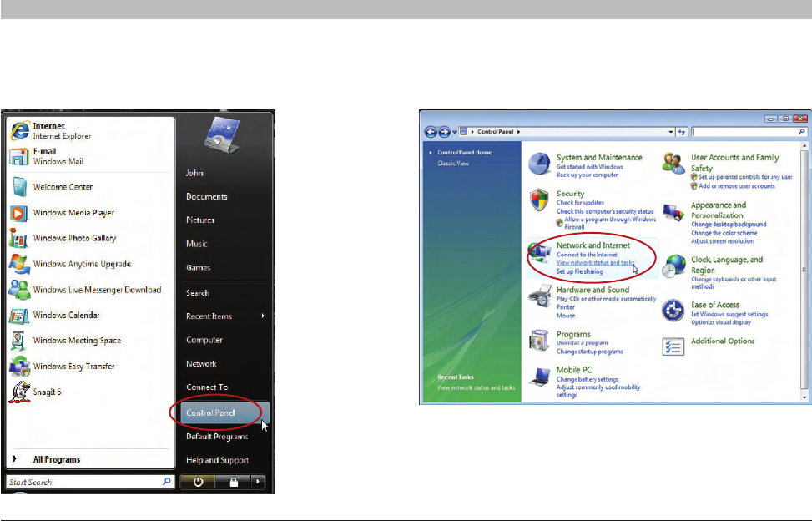812x521 pixels.
Task: Click the Programs category icon
Action: 539,341
